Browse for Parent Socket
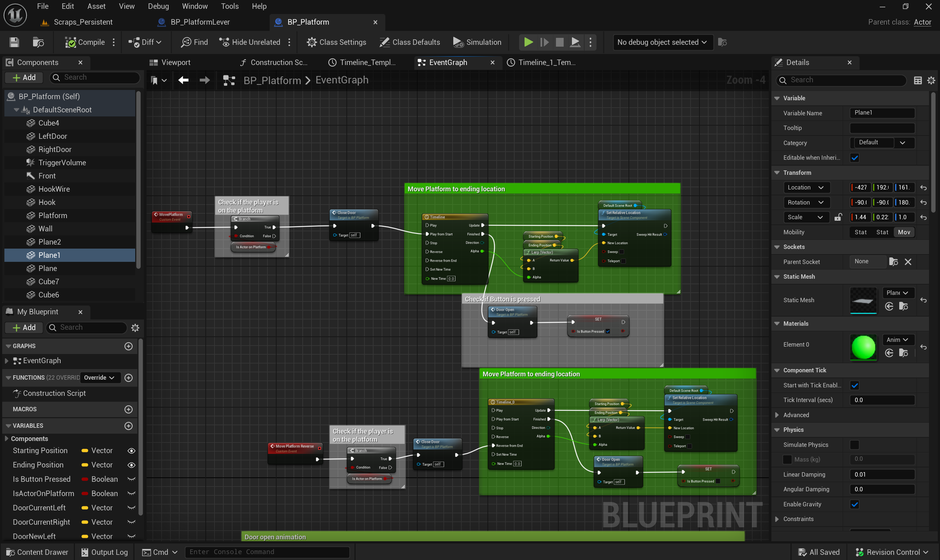The width and height of the screenshot is (940, 560). 893,262
